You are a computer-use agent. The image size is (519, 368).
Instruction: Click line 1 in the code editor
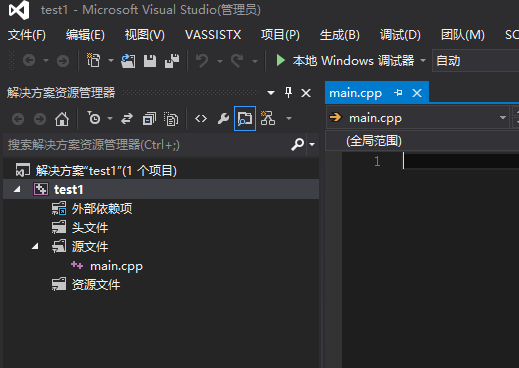point(461,161)
